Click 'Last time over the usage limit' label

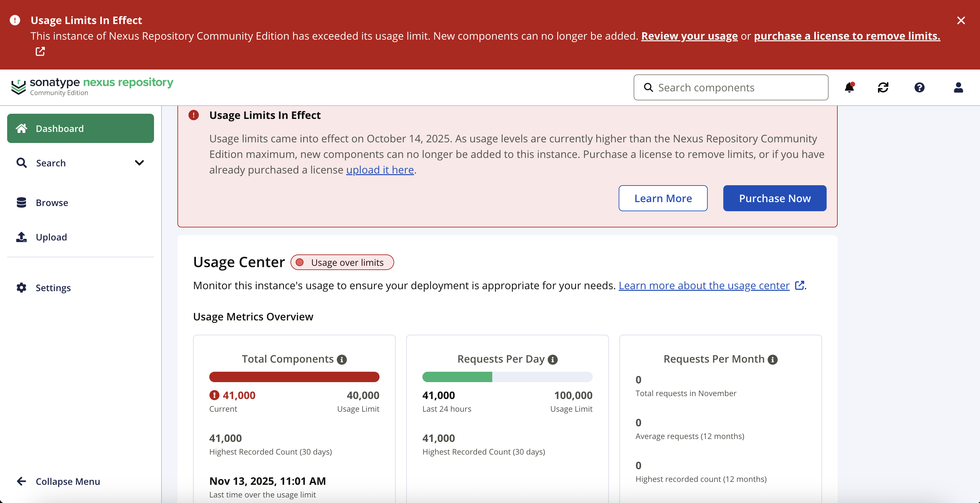[263, 495]
